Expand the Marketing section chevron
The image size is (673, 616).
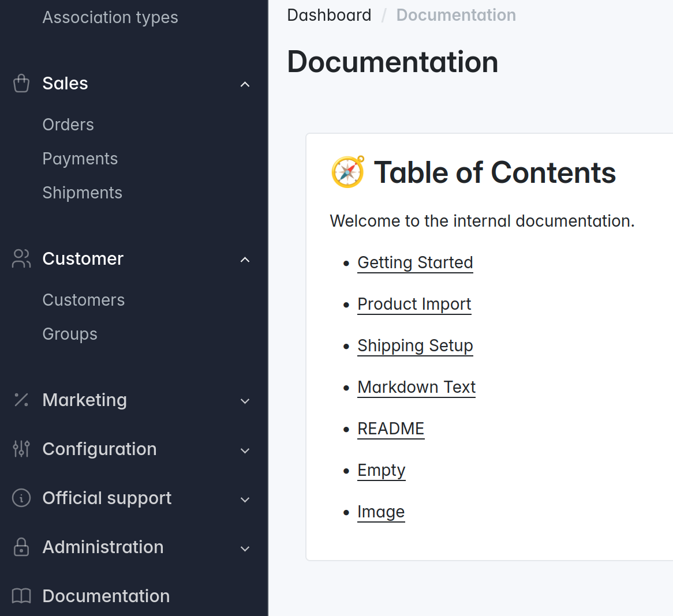pyautogui.click(x=245, y=401)
